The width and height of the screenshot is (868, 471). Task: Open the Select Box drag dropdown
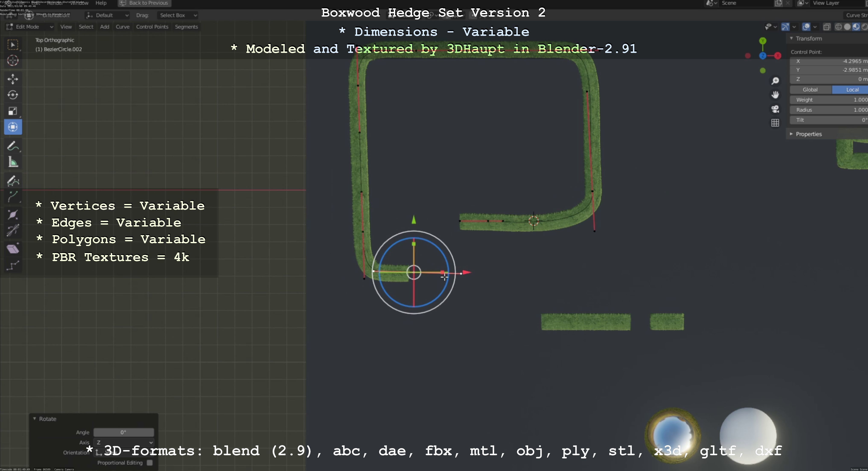pos(177,15)
